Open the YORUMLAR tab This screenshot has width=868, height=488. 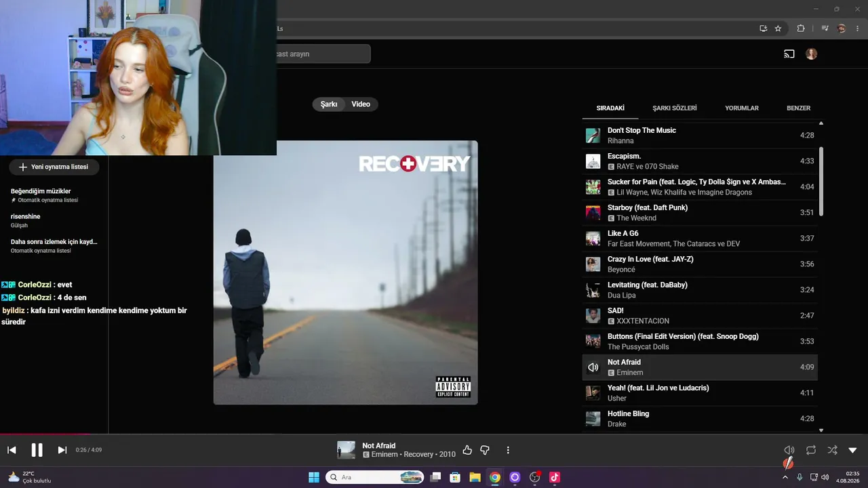point(742,108)
